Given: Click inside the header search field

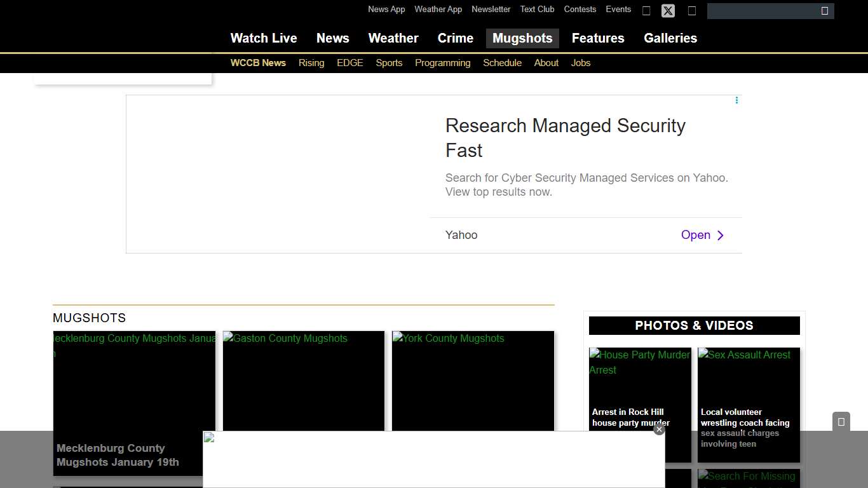Looking at the screenshot, I should tap(763, 11).
